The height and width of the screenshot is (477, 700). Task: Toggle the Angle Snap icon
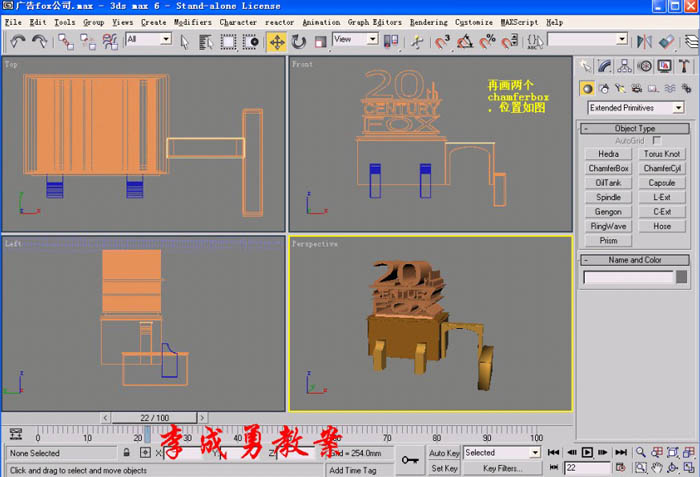(465, 42)
